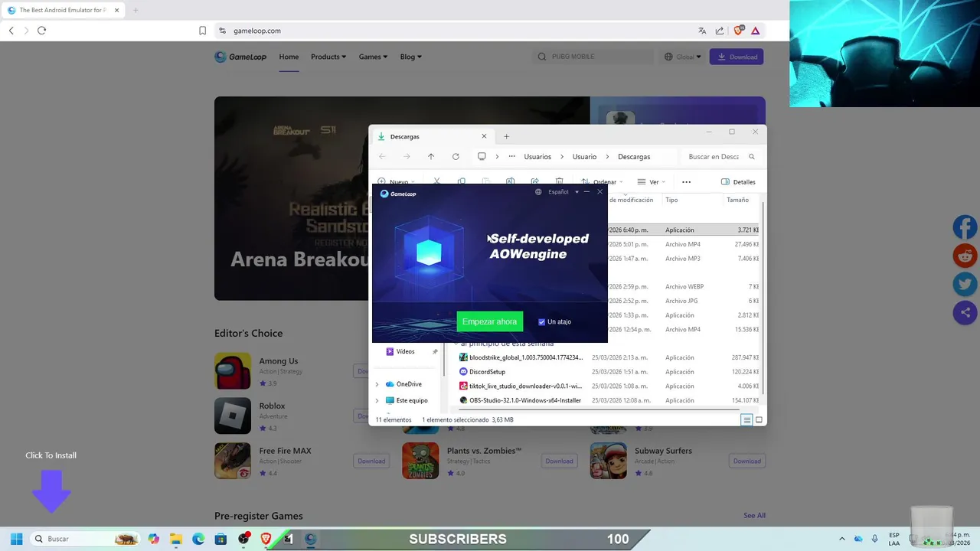980x551 pixels.
Task: Click the GameLoop logo in installer header
Action: 398,194
